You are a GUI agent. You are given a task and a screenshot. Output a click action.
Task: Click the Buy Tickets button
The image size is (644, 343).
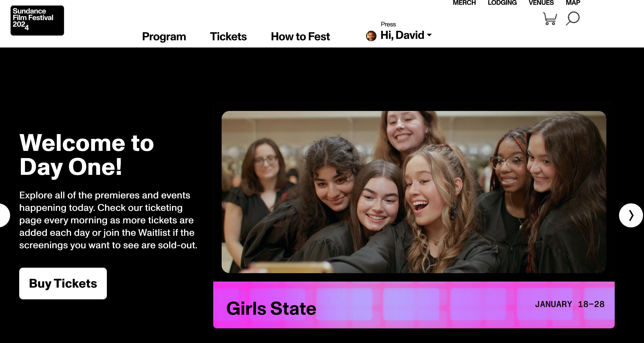click(63, 284)
